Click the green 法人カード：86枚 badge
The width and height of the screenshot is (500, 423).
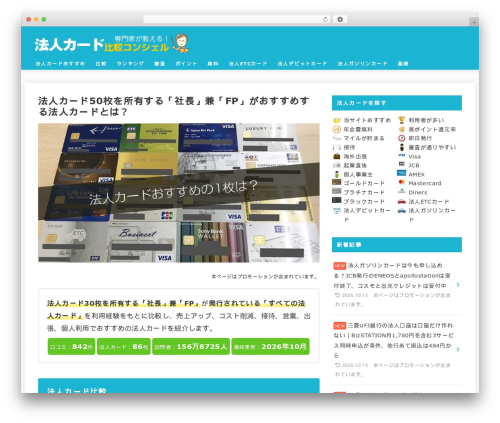pos(124,347)
